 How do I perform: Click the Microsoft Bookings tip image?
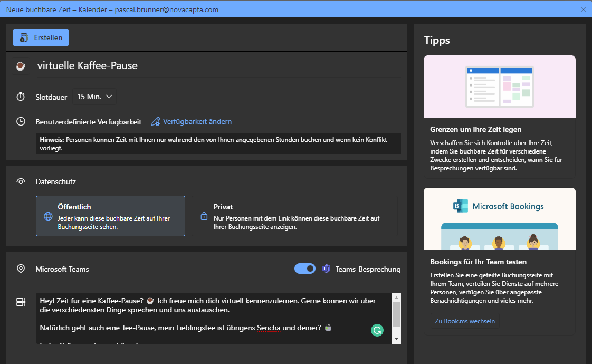[499, 219]
